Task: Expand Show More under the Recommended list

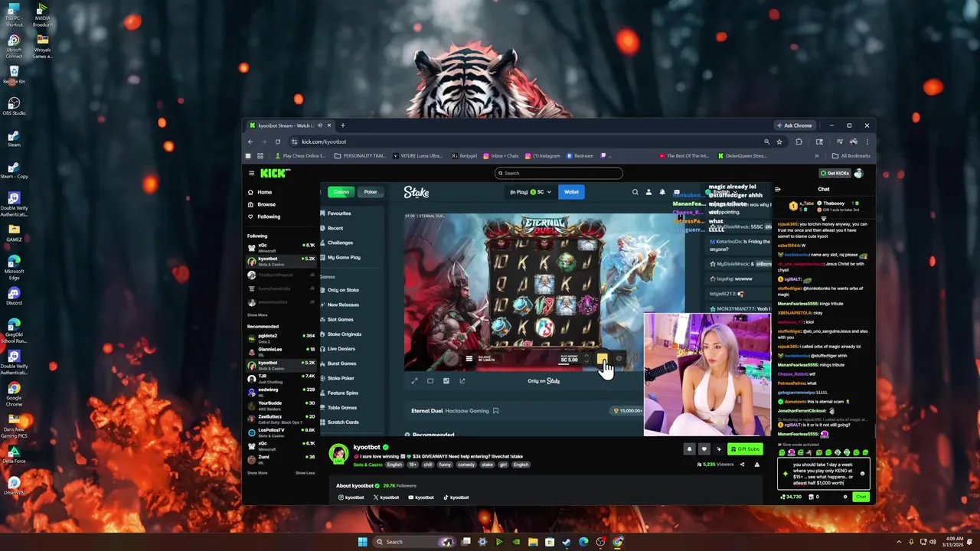Action: click(x=257, y=473)
